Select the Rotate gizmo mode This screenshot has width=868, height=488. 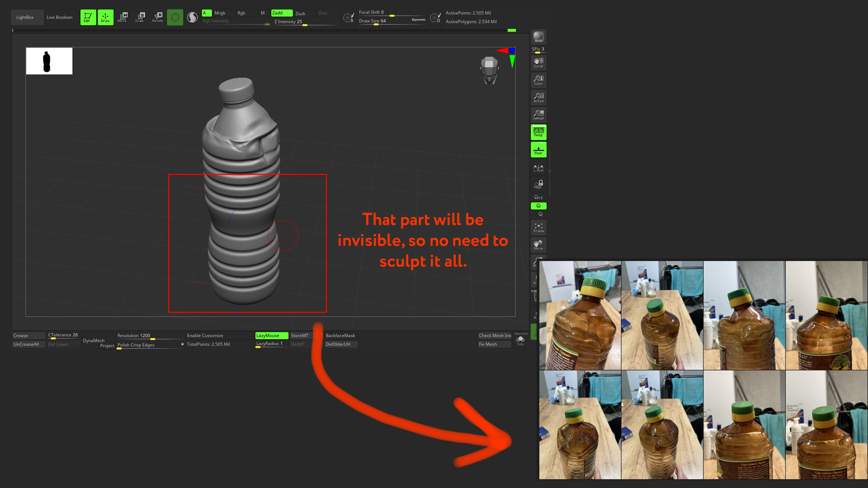click(x=157, y=17)
